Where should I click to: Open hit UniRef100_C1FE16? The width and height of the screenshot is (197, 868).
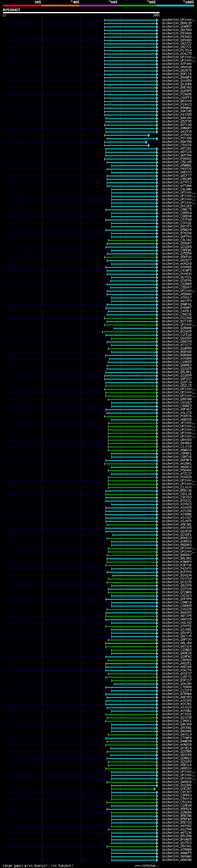(x=177, y=335)
